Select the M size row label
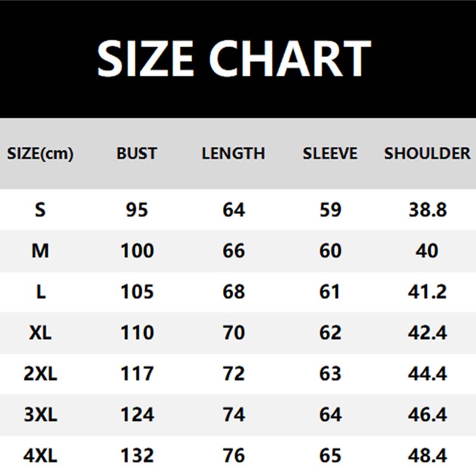This screenshot has width=476, height=476. click(x=40, y=250)
